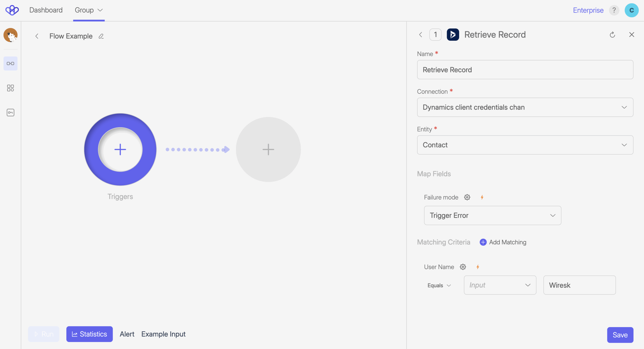The image size is (644, 349).
Task: Click the refresh icon in Retrieve Record panel
Action: point(612,35)
